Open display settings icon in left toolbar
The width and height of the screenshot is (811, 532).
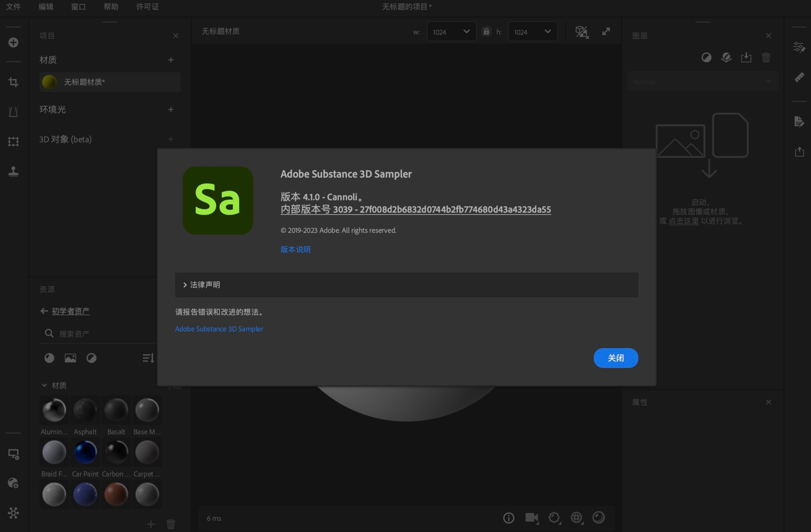click(13, 454)
